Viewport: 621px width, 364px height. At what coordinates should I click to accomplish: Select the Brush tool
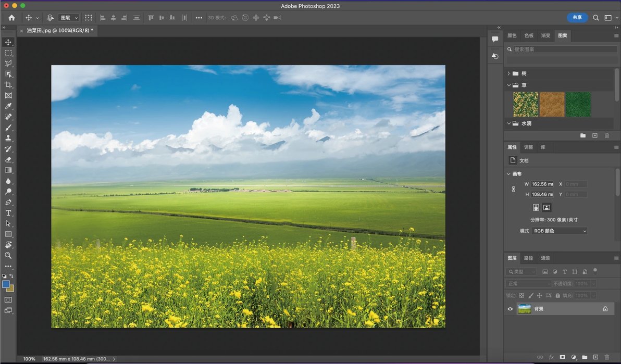[8, 128]
